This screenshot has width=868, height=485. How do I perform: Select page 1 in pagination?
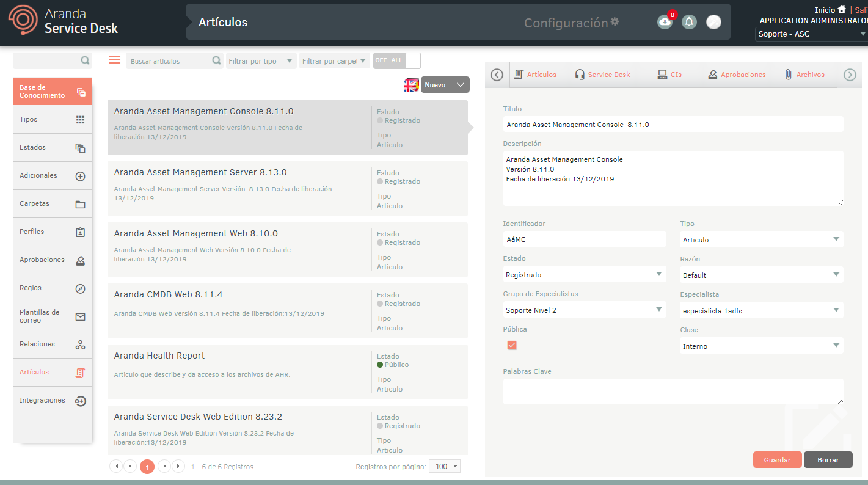pyautogui.click(x=147, y=467)
